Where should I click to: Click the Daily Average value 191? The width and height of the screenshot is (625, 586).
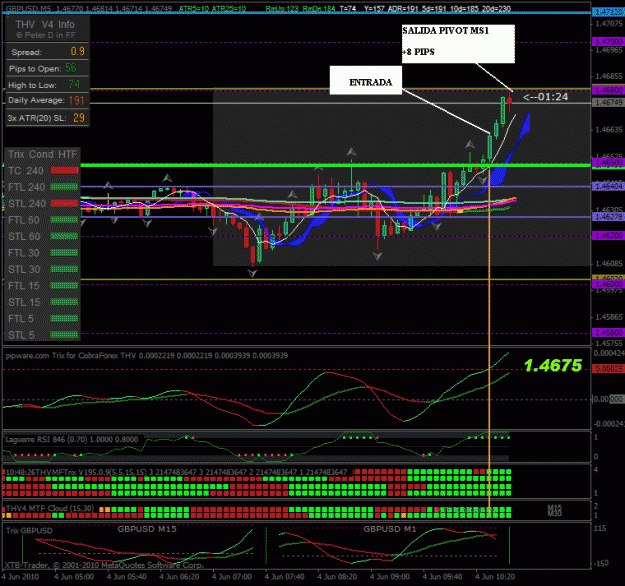click(x=76, y=100)
